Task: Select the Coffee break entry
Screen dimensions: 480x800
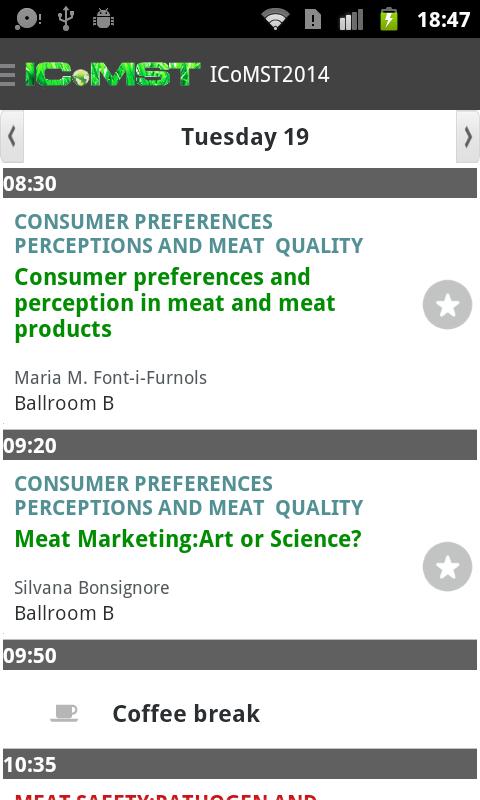Action: [240, 713]
